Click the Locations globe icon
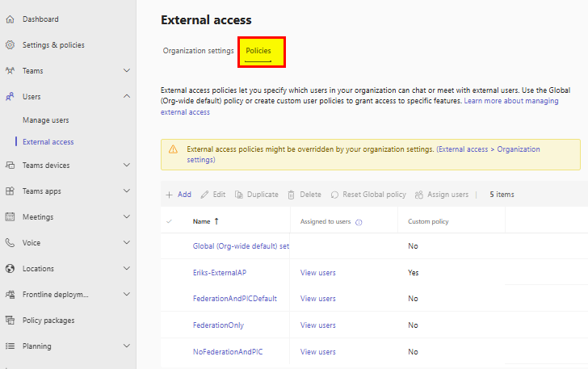588x369 pixels. (10, 269)
